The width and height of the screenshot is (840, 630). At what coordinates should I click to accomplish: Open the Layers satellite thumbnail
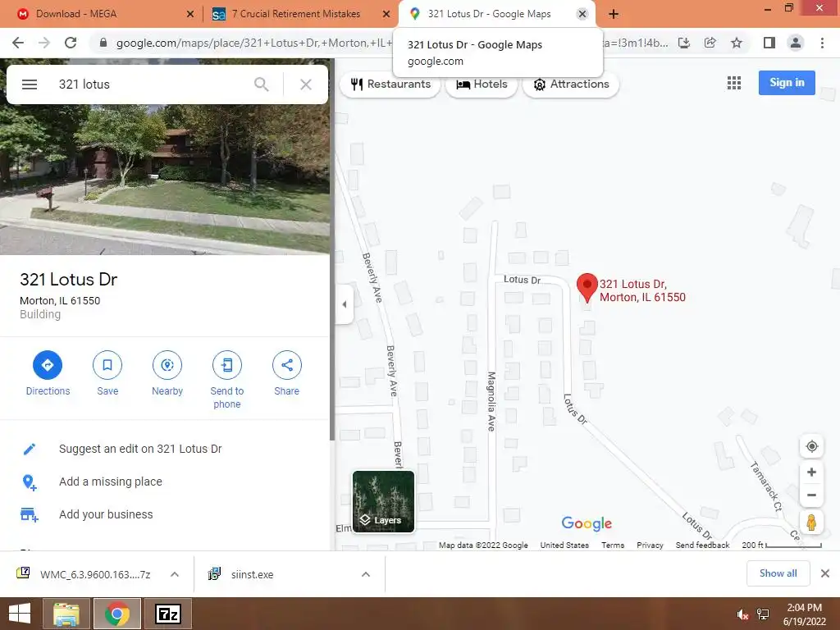click(384, 501)
